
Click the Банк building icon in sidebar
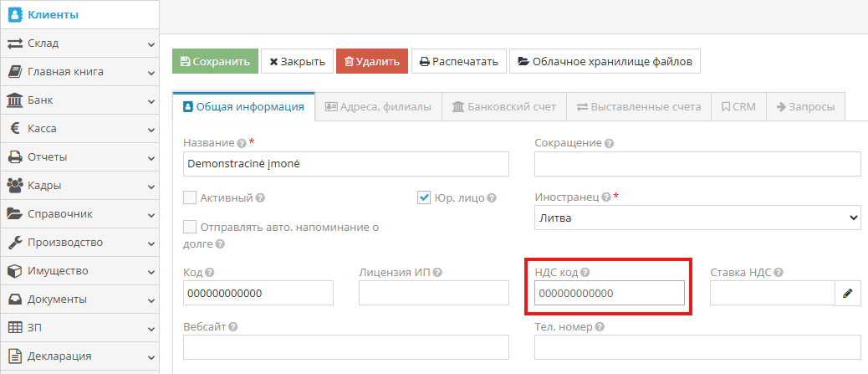point(14,100)
